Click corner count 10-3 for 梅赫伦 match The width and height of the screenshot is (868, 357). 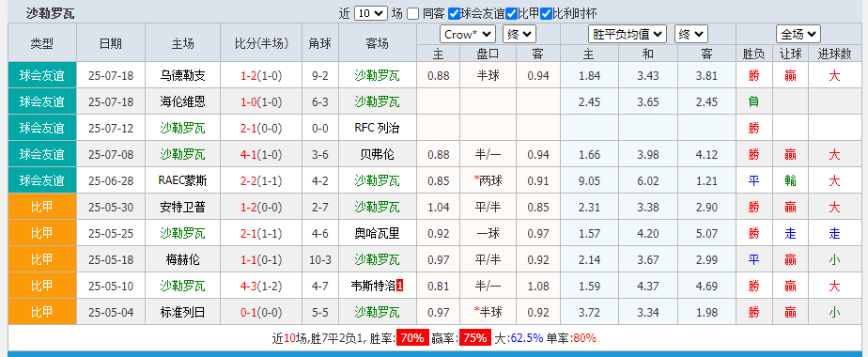320,259
